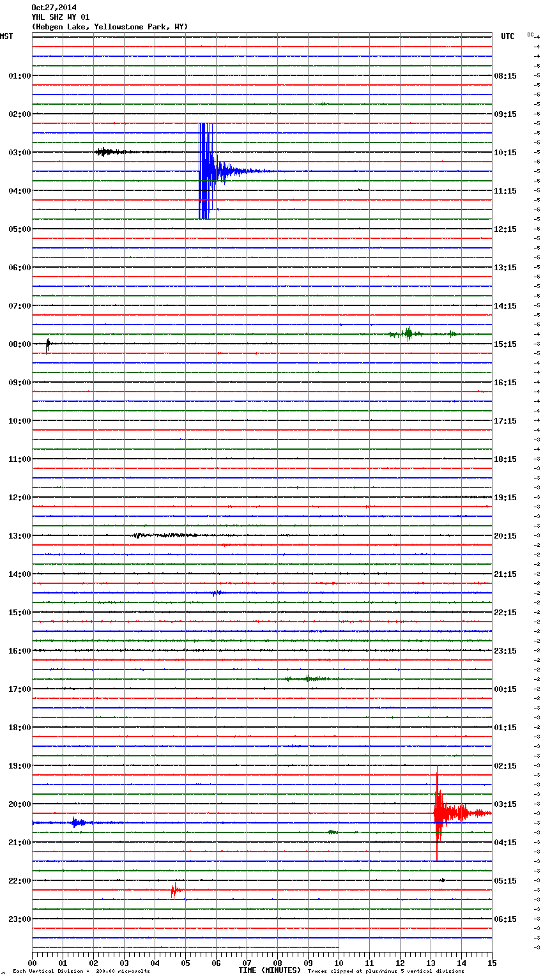This screenshot has width=543, height=980.
Task: Click the 11:15 UTC time label
Action: click(x=505, y=191)
